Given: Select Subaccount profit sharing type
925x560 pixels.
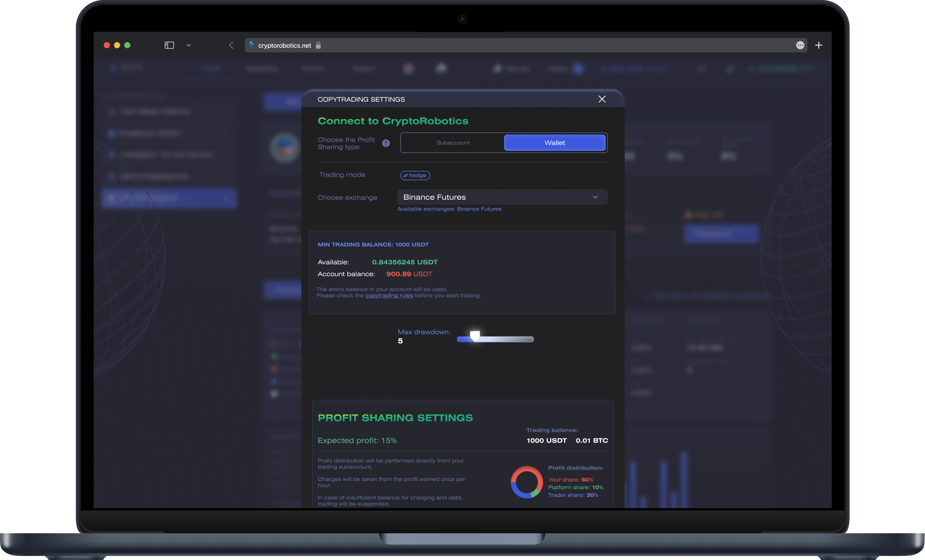Looking at the screenshot, I should 453,143.
